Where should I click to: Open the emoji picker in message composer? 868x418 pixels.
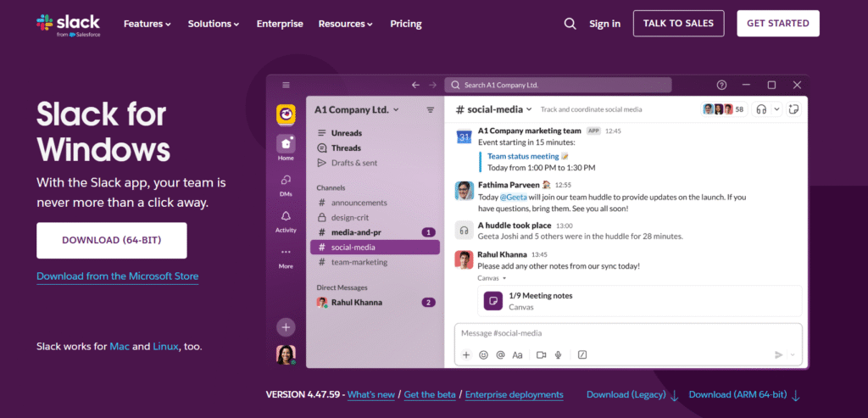pyautogui.click(x=483, y=355)
